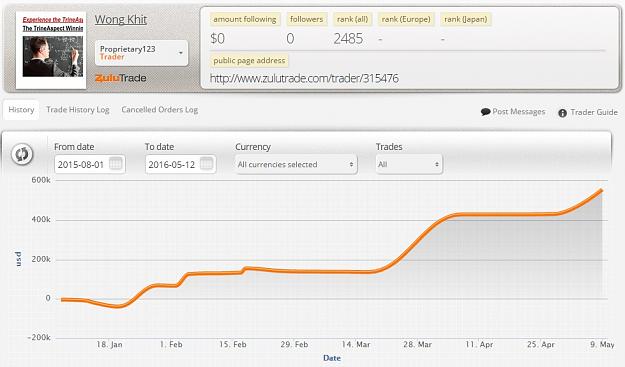Click the -200k axis label
Screen dimensions: 625x367
[39, 338]
